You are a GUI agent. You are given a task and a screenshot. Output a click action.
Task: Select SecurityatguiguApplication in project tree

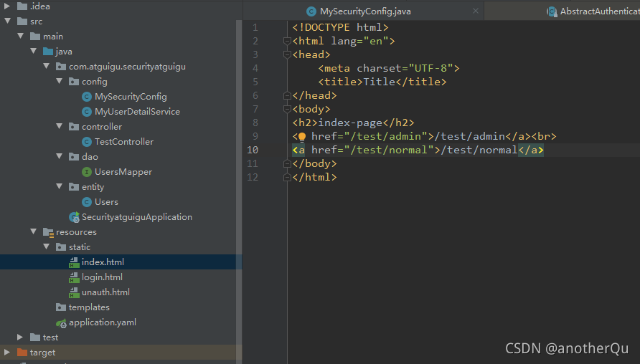click(x=137, y=217)
